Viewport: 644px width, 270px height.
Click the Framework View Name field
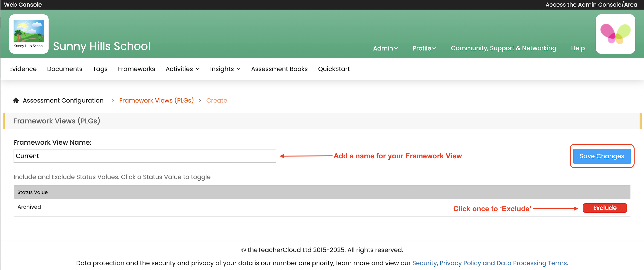pos(145,156)
